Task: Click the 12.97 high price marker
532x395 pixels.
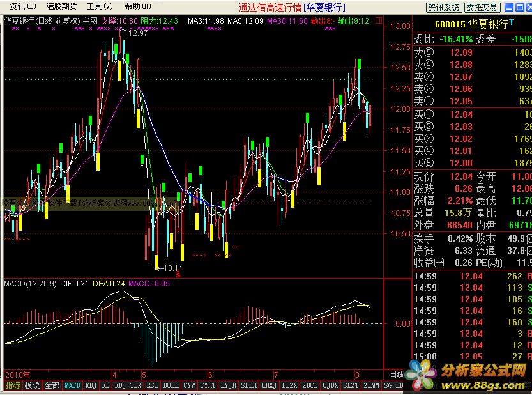Action: (x=138, y=33)
